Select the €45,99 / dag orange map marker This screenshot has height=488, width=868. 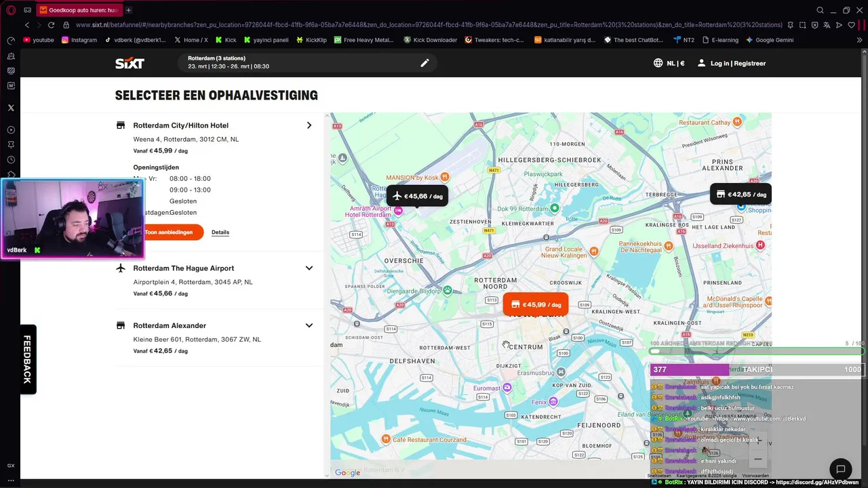536,304
